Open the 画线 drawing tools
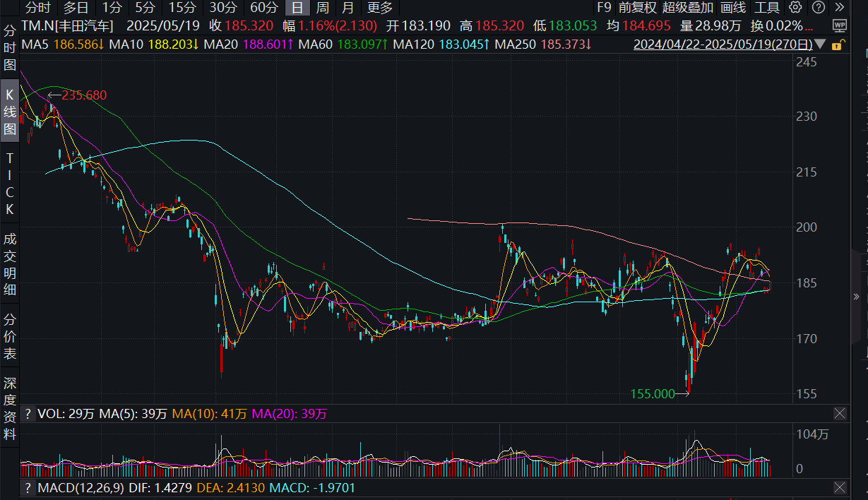The width and height of the screenshot is (868, 500). tap(733, 8)
